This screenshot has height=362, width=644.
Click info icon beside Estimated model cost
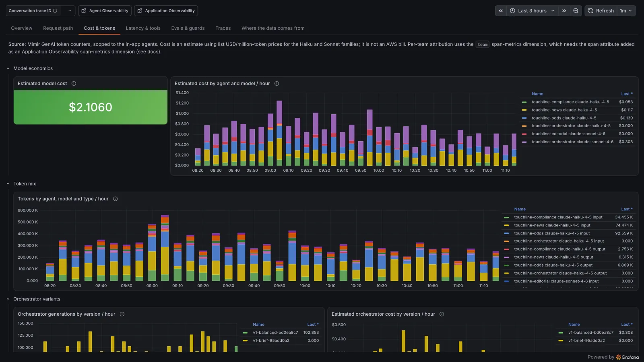click(74, 84)
